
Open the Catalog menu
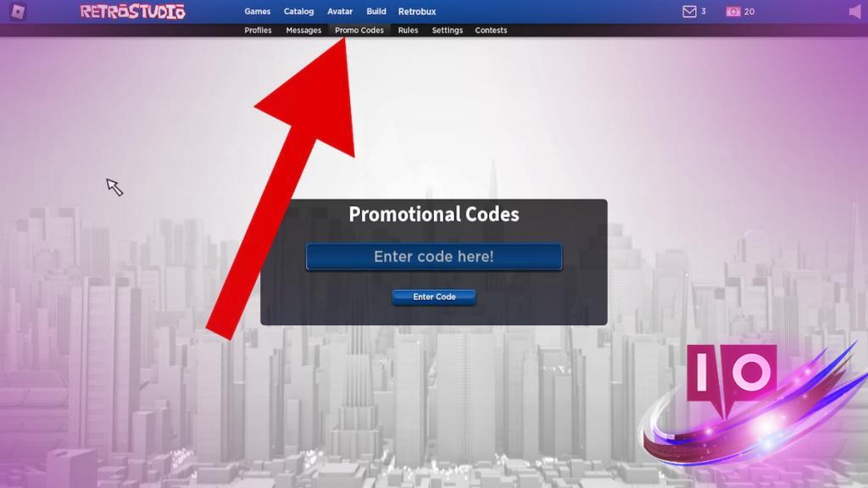(x=298, y=11)
